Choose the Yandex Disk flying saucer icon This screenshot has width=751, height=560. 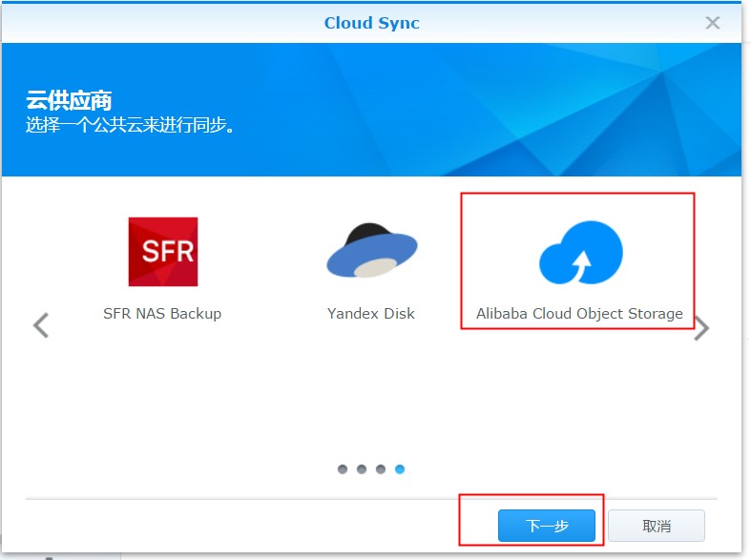tap(372, 250)
